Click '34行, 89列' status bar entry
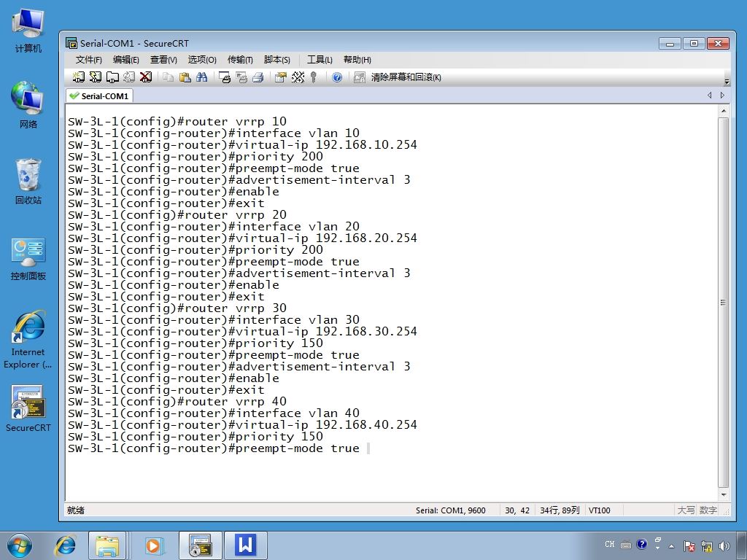Screen dimensions: 747x560 [x=560, y=510]
